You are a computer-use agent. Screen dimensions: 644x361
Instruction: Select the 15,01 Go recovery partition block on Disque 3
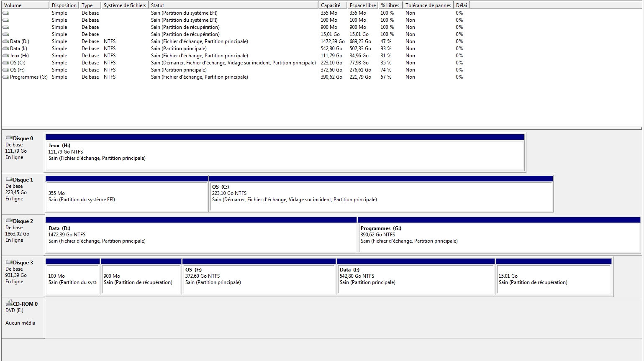point(554,277)
